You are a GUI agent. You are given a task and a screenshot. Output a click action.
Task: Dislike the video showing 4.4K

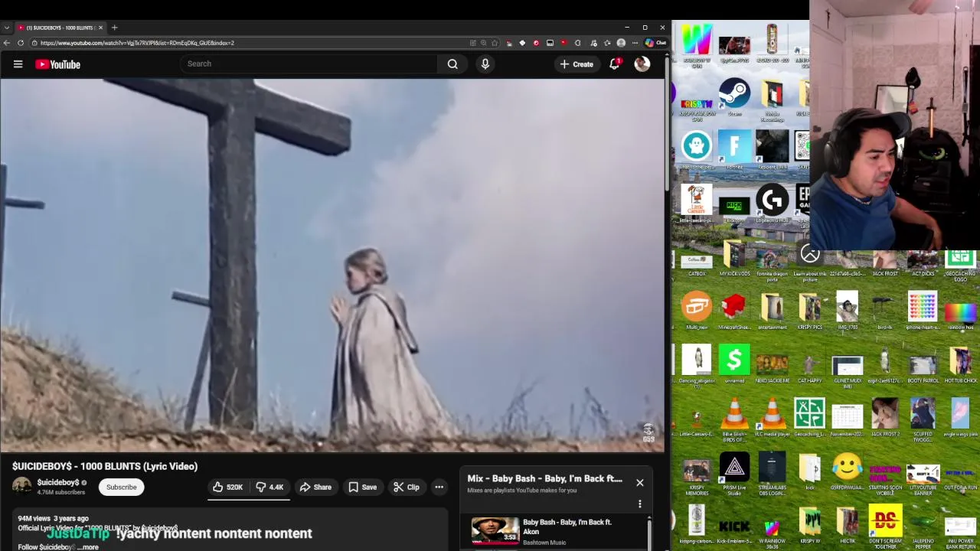coord(269,487)
